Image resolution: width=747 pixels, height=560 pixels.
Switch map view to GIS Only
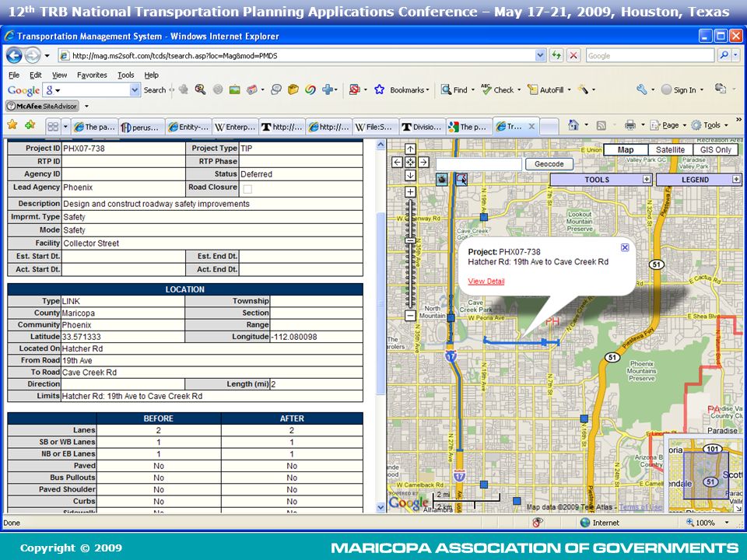[716, 149]
